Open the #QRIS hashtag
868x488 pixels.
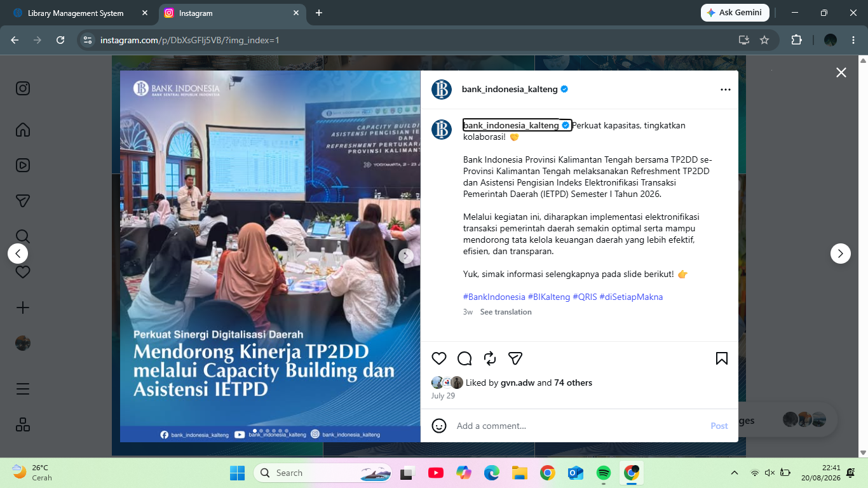tap(585, 297)
